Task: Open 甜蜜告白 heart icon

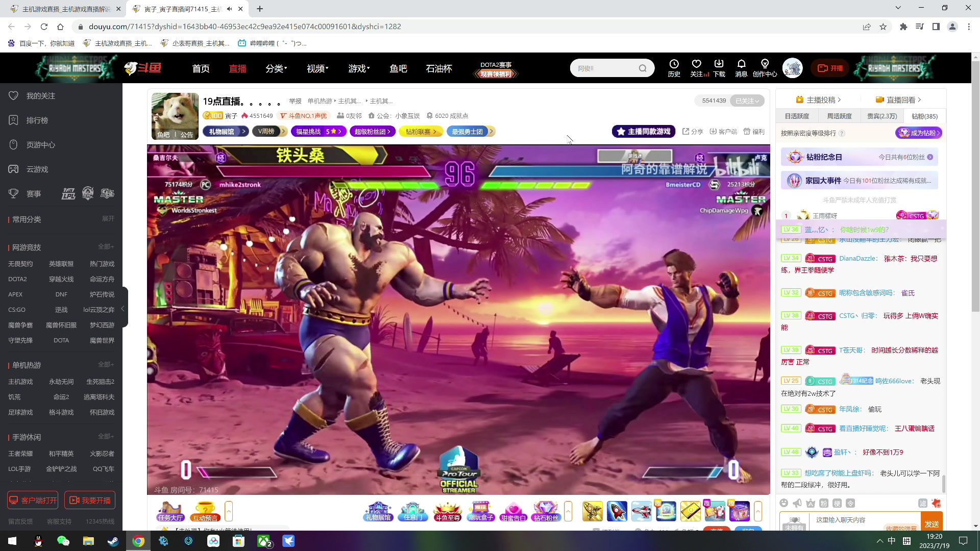Action: (513, 511)
